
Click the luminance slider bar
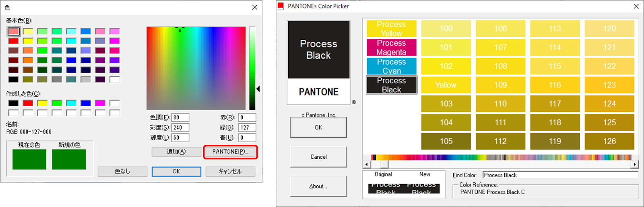pyautogui.click(x=252, y=68)
